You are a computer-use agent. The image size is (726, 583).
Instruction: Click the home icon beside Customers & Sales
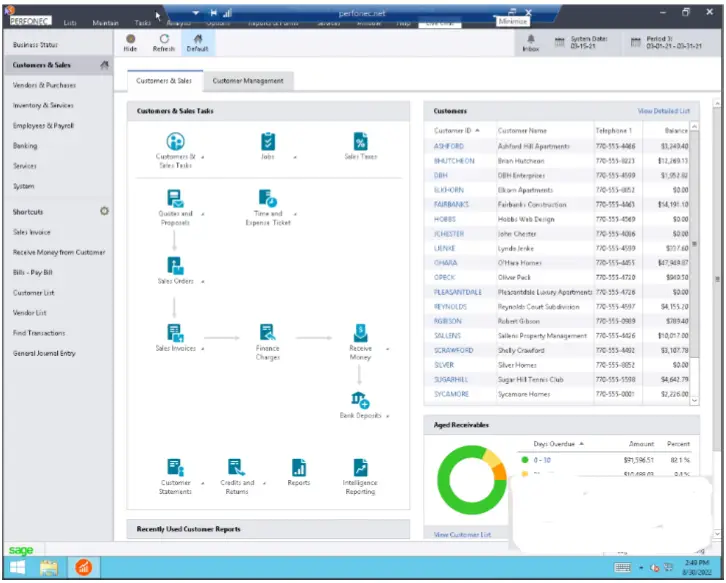click(105, 65)
